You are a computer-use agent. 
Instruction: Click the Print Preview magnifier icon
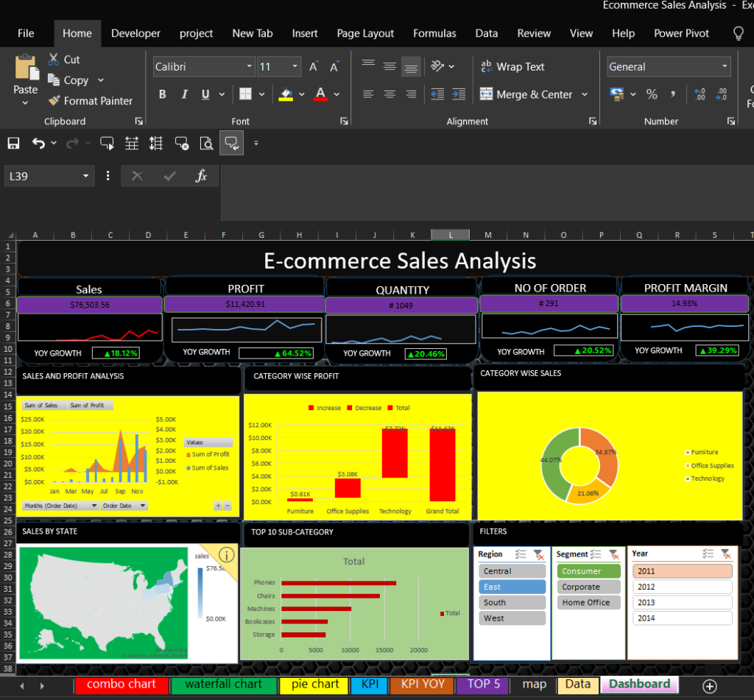[206, 143]
